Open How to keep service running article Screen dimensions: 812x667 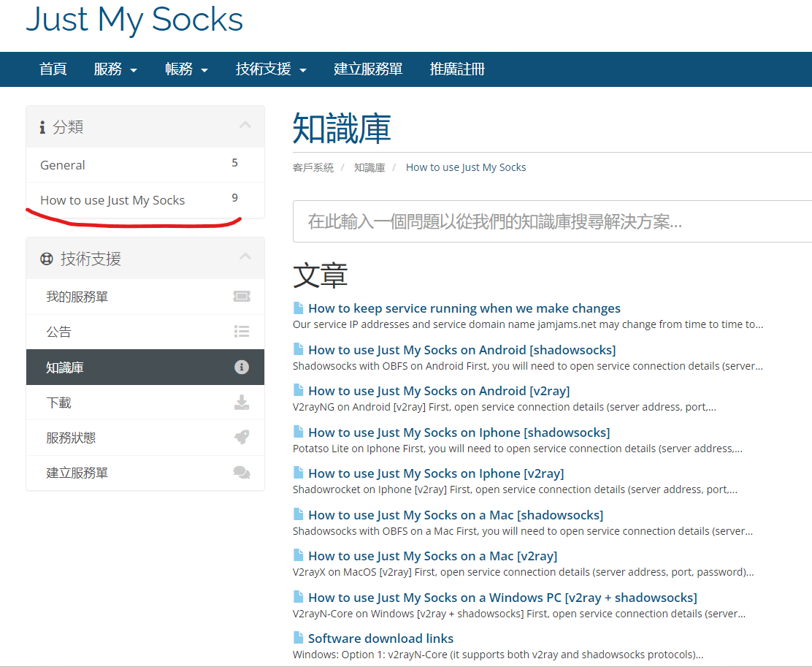pyautogui.click(x=464, y=308)
